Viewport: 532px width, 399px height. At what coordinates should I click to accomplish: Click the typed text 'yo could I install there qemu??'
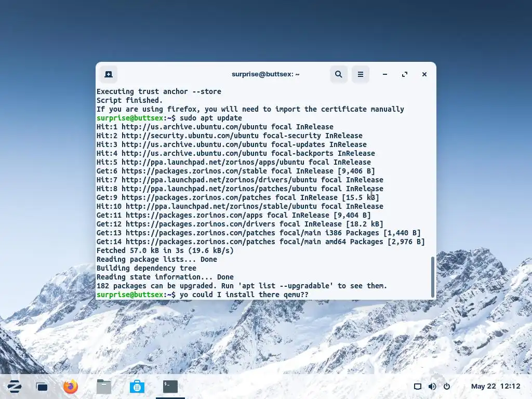(x=244, y=295)
